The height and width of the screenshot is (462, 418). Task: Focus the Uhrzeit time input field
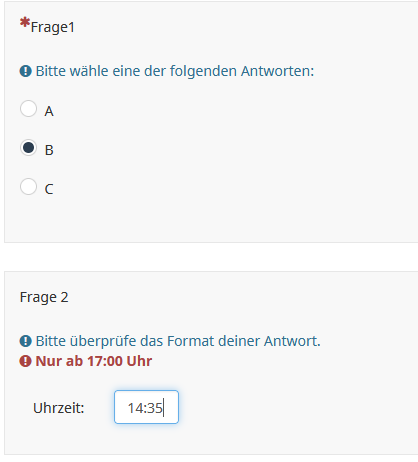point(146,407)
